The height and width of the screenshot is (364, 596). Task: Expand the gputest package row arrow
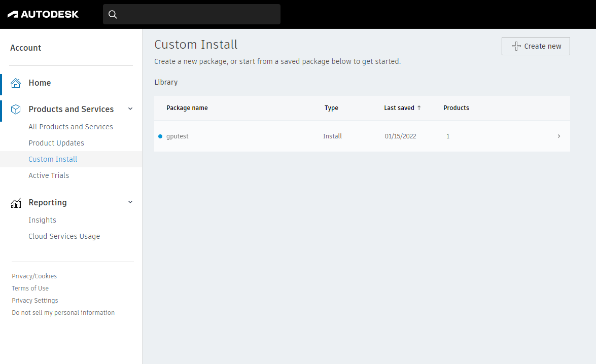tap(558, 136)
